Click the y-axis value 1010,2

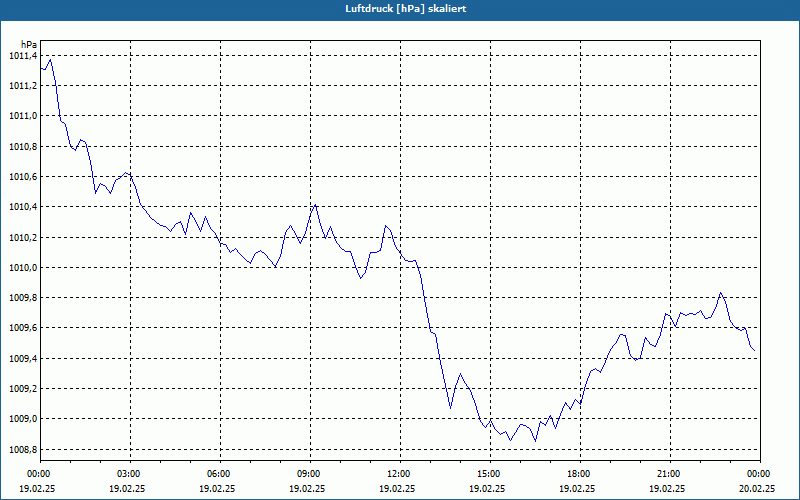[x=23, y=237]
